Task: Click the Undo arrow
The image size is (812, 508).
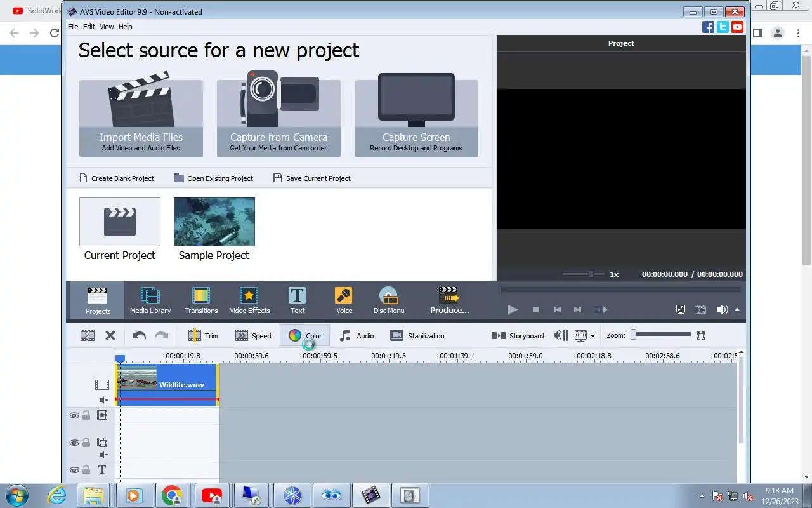Action: point(139,335)
